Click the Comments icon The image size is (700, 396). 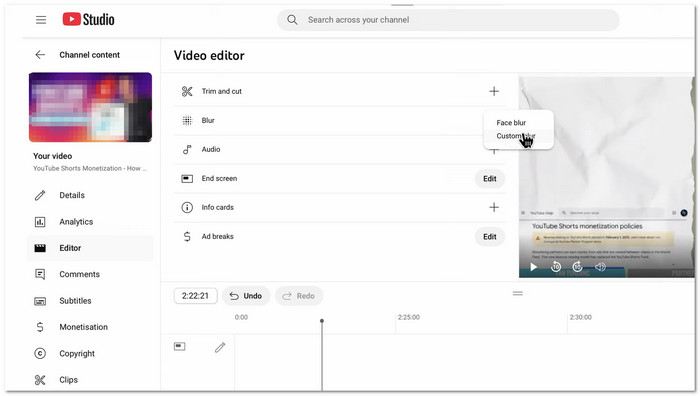pos(40,274)
